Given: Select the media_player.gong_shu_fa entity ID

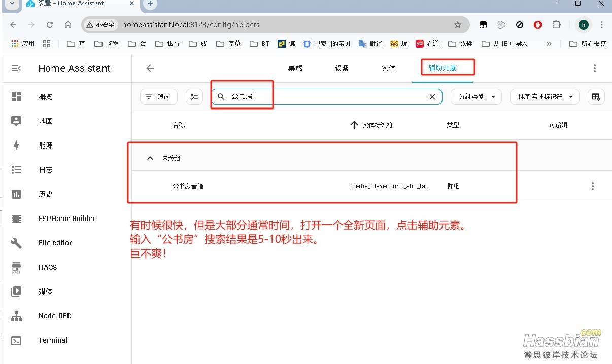Looking at the screenshot, I should pyautogui.click(x=390, y=186).
